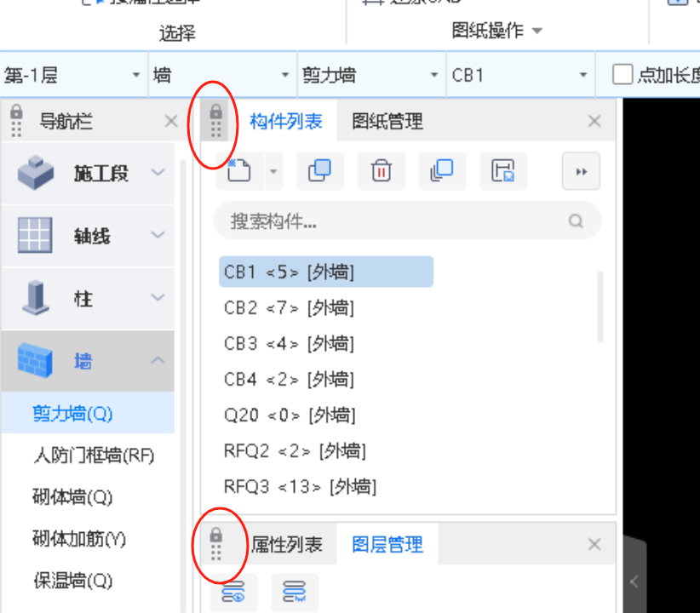Click the show specified layer icon
This screenshot has height=613, width=700.
click(x=233, y=592)
